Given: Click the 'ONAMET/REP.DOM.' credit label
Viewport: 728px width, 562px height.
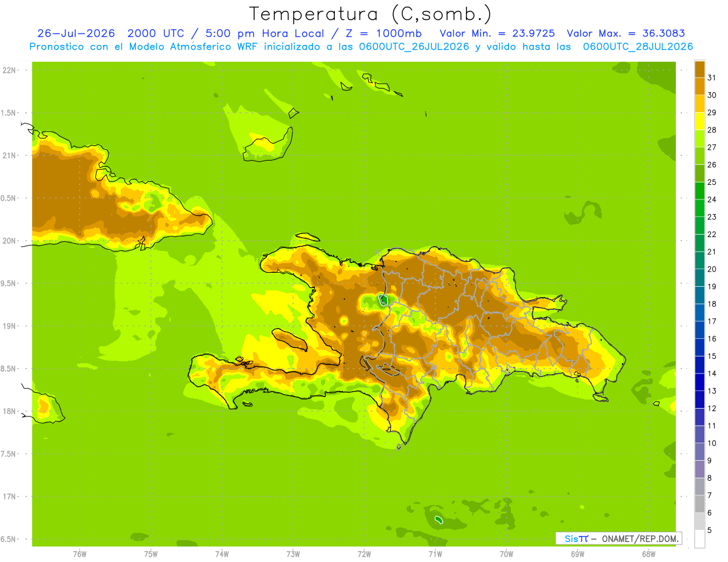Looking at the screenshot, I should [640, 538].
